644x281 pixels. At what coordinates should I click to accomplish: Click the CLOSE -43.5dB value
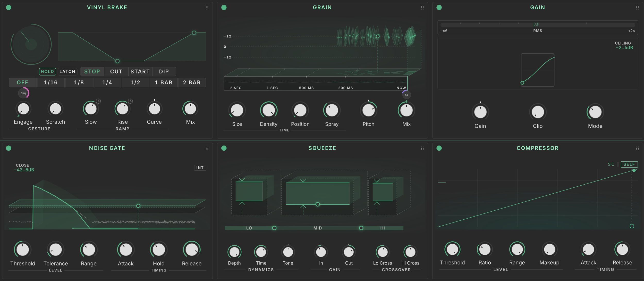tap(24, 170)
